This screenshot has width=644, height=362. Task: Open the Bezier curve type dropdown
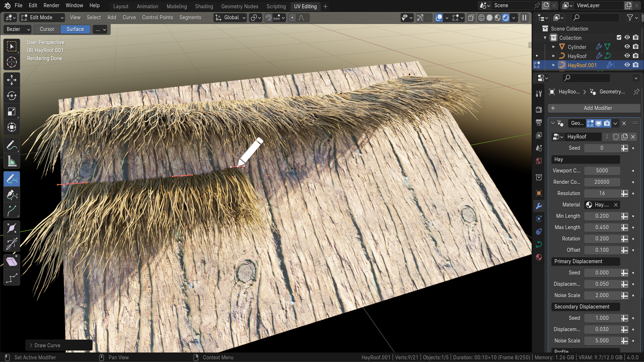17,29
